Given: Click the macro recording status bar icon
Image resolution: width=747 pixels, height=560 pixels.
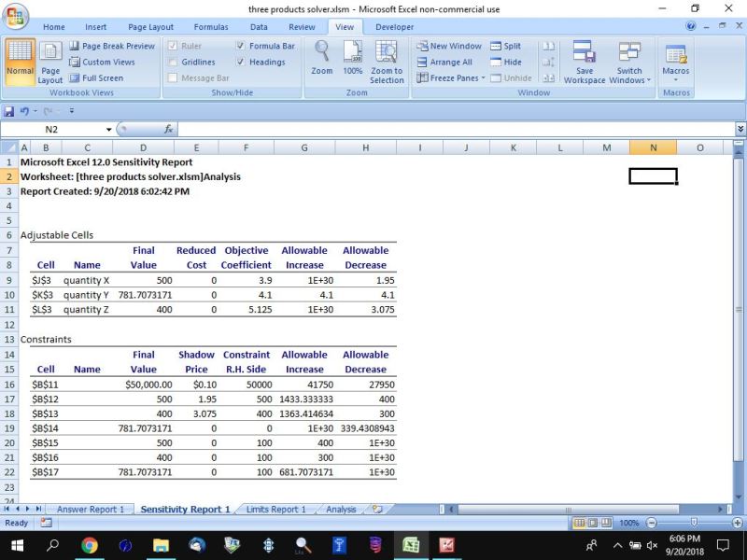Looking at the screenshot, I should tap(46, 523).
